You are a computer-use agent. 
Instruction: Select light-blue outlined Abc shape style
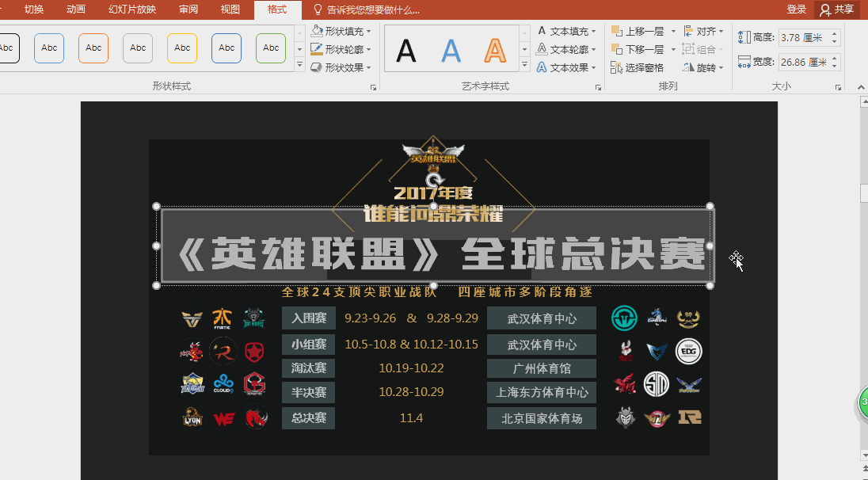pos(49,48)
